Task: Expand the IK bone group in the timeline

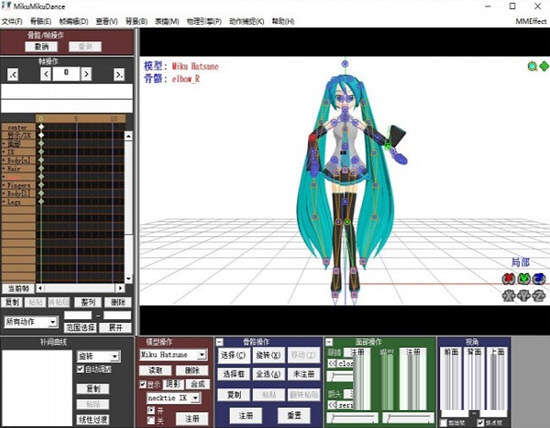Action: tap(4, 152)
